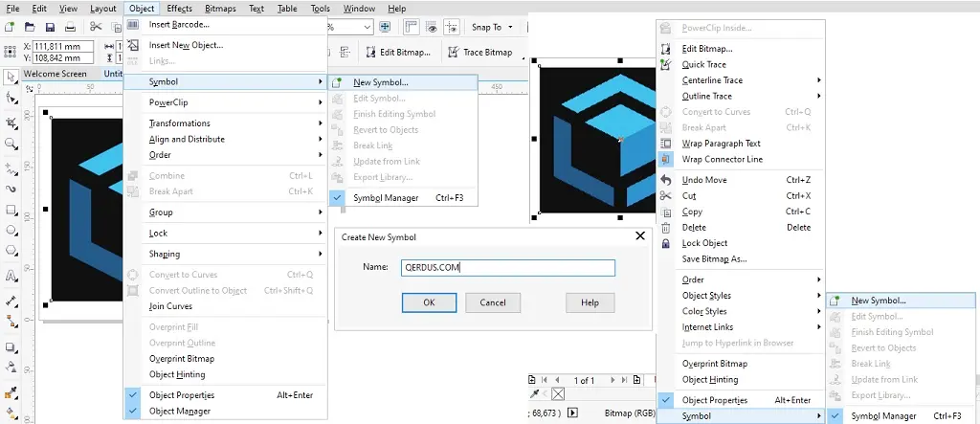Open the zoom level dropdown arrow

[367, 27]
